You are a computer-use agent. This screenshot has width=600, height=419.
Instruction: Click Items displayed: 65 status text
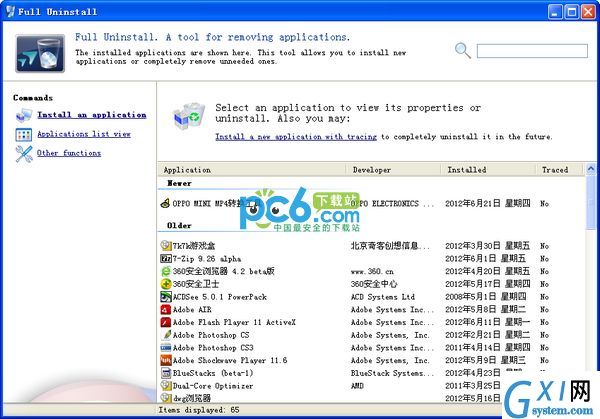pos(199,410)
